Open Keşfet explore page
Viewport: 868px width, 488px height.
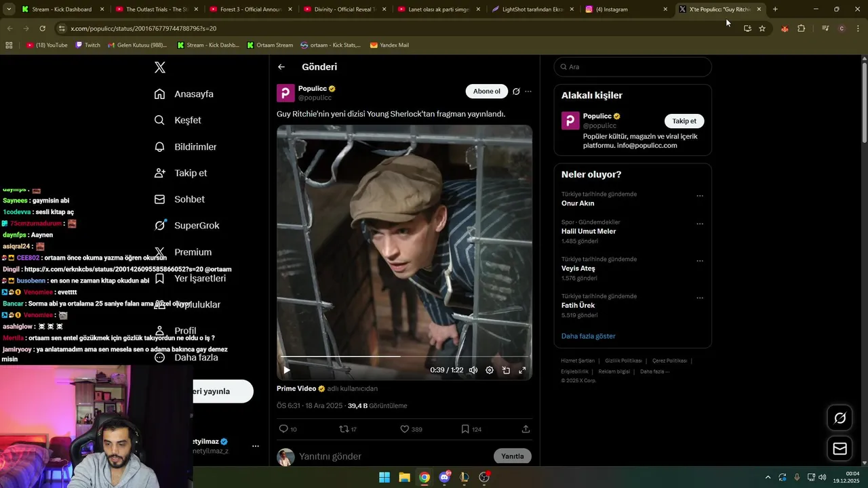tap(178, 120)
